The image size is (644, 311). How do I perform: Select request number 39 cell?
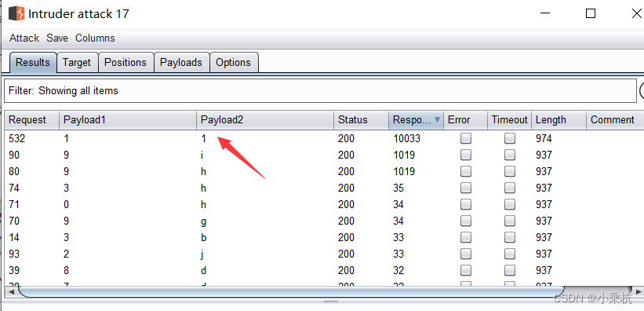[x=14, y=270]
